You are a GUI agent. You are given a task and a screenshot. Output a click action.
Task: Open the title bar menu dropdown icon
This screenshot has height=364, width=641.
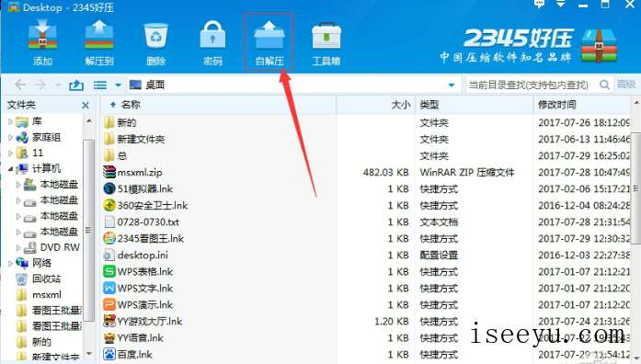(560, 4)
